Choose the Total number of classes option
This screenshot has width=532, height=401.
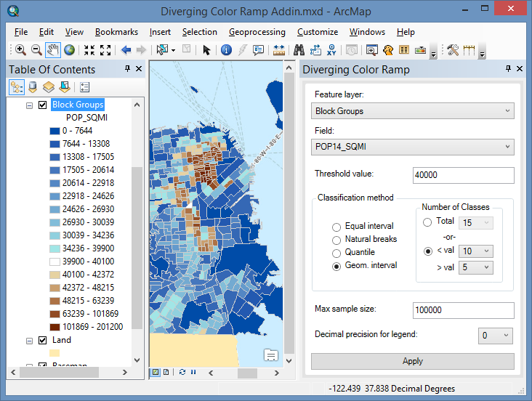point(427,222)
